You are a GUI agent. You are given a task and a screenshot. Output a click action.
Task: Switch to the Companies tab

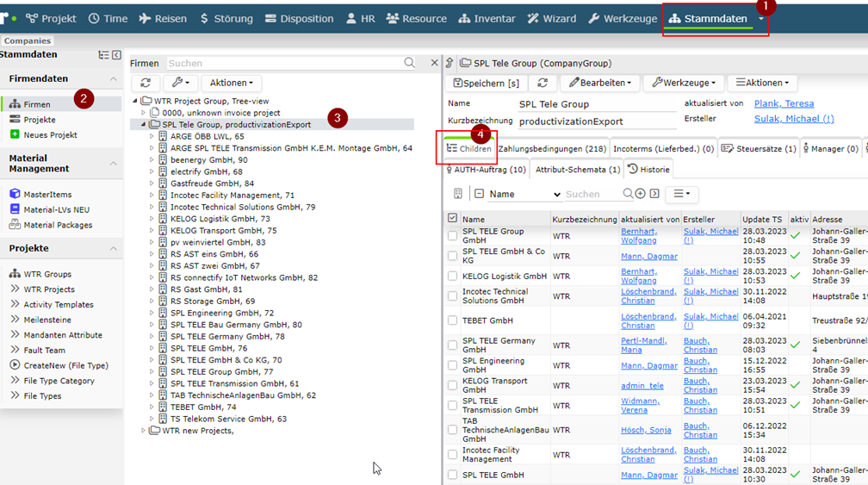click(28, 40)
